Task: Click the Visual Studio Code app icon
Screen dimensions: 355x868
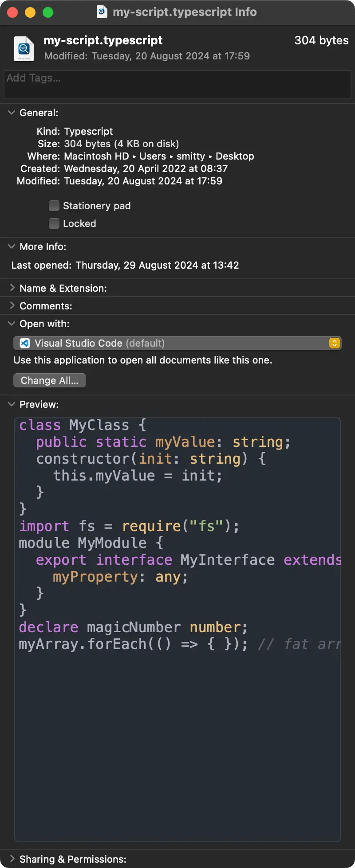Action: 25,343
